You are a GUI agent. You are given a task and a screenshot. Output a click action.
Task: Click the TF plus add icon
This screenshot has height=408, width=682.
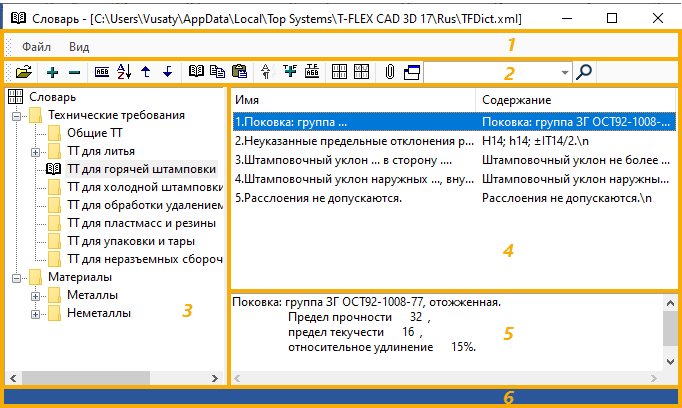[x=290, y=71]
